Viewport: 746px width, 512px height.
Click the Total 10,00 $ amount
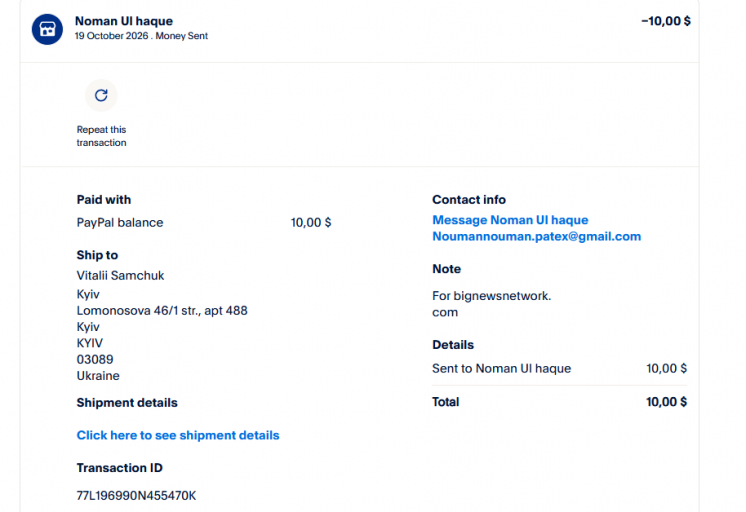point(666,402)
